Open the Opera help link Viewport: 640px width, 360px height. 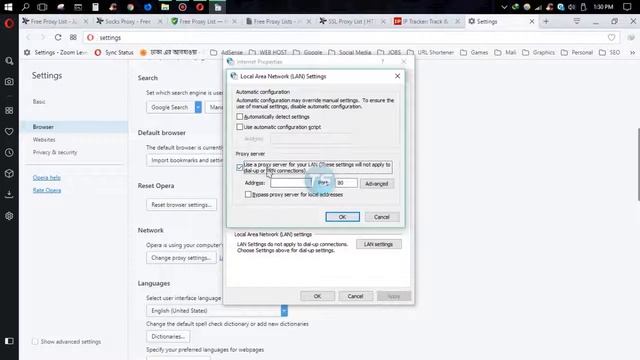point(47,178)
